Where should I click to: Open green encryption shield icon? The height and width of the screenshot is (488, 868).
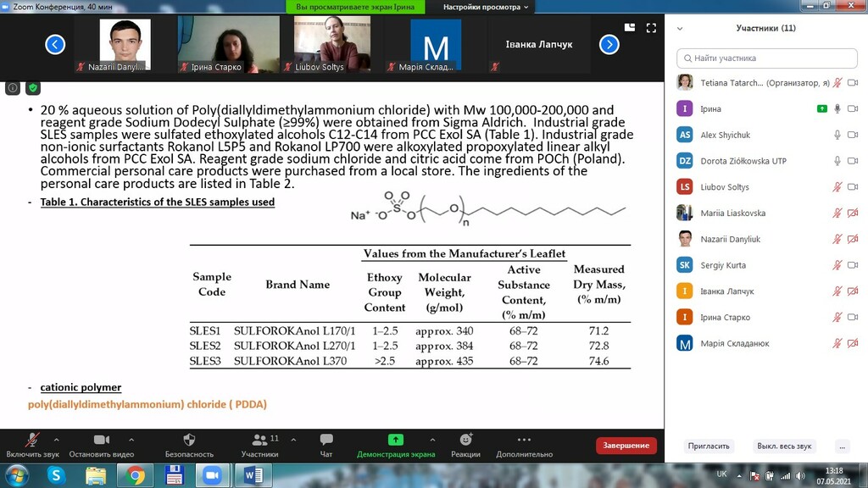[x=33, y=87]
